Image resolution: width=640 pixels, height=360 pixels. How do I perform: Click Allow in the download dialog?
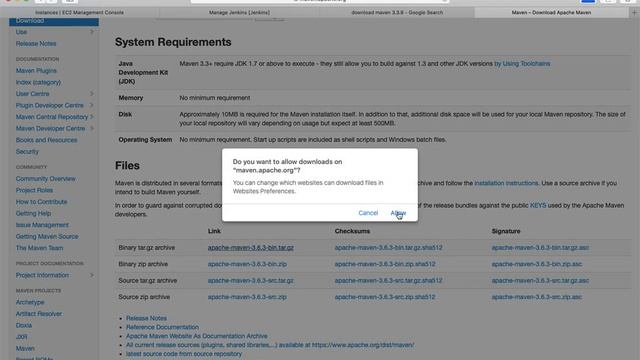pyautogui.click(x=398, y=213)
